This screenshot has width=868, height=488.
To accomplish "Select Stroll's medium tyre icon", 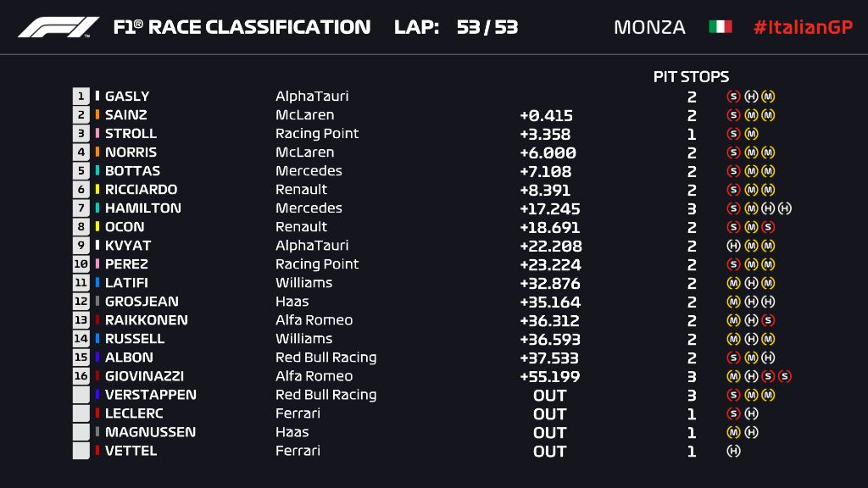I will 751,134.
